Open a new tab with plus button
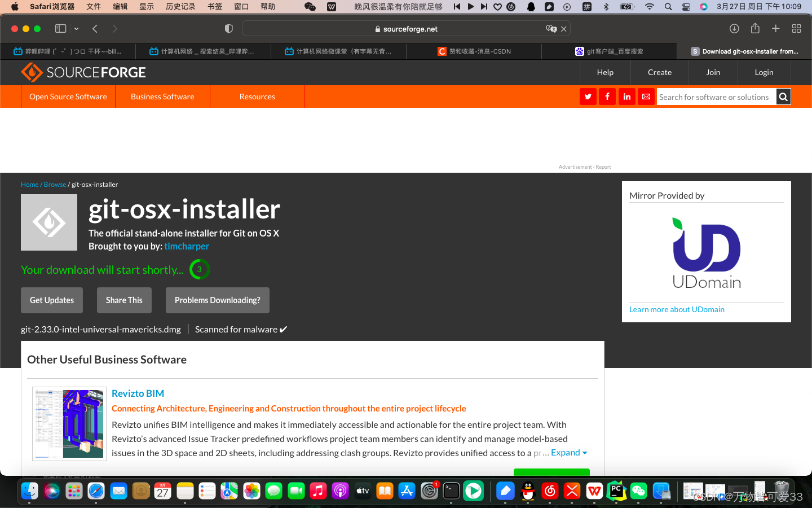This screenshot has width=812, height=508. click(x=776, y=28)
